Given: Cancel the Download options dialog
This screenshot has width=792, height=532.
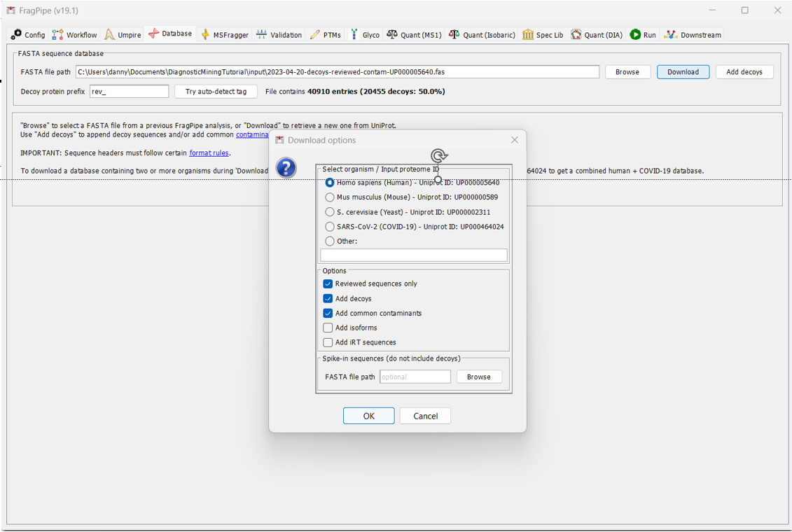Looking at the screenshot, I should (x=425, y=416).
